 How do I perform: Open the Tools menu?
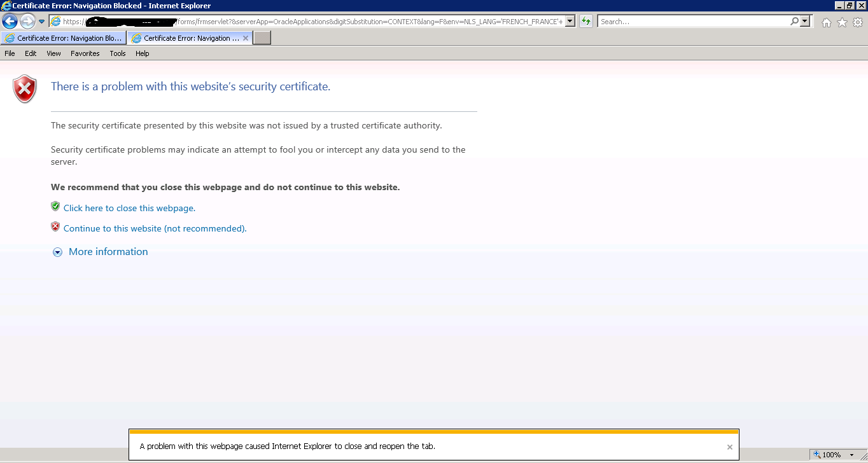[118, 53]
